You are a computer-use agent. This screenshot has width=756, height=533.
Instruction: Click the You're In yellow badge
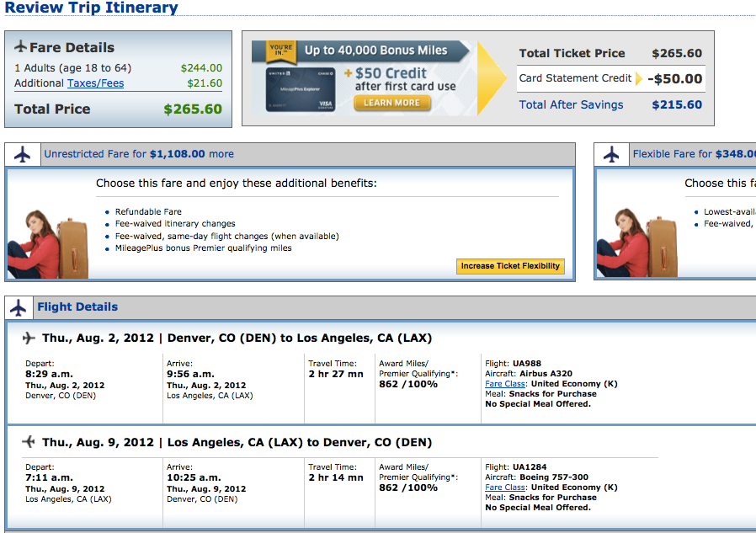tap(280, 49)
